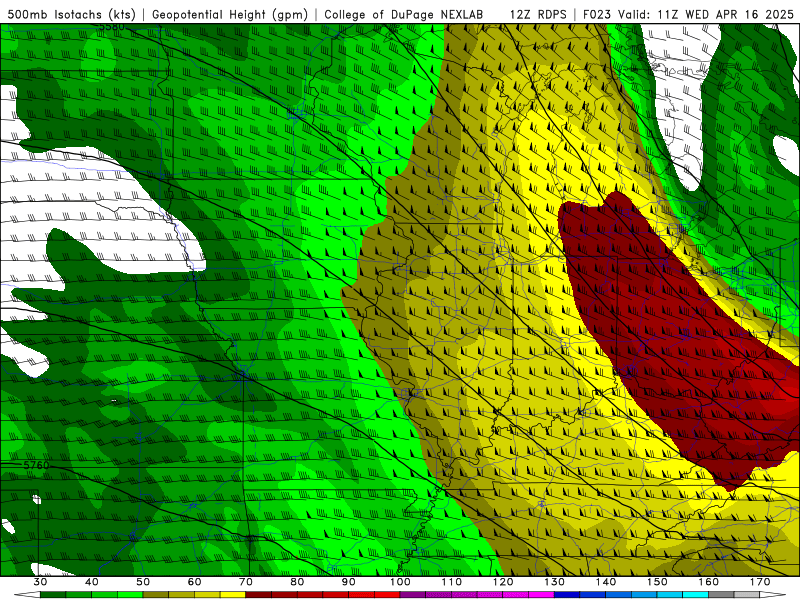Click the cyan swatch just below 160
The image size is (800, 600).
pos(696,595)
